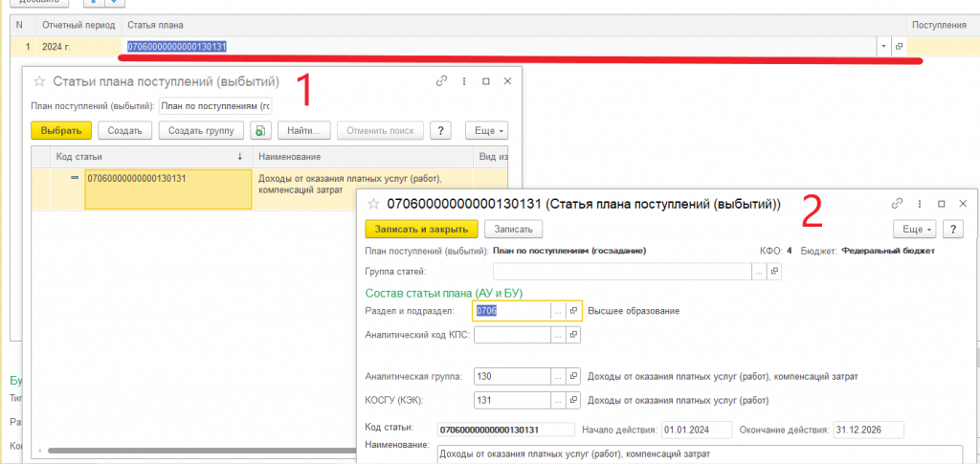This screenshot has height=464, width=980.
Task: Click Начало действия date field 01.01.2024
Action: click(697, 430)
